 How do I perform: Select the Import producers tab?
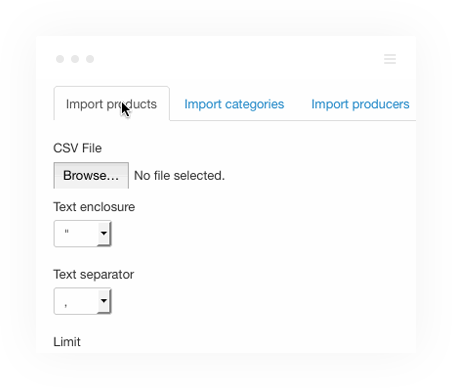360,104
